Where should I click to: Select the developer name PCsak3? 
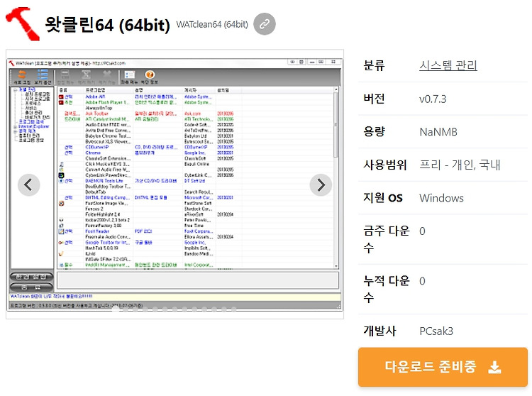pos(436,331)
